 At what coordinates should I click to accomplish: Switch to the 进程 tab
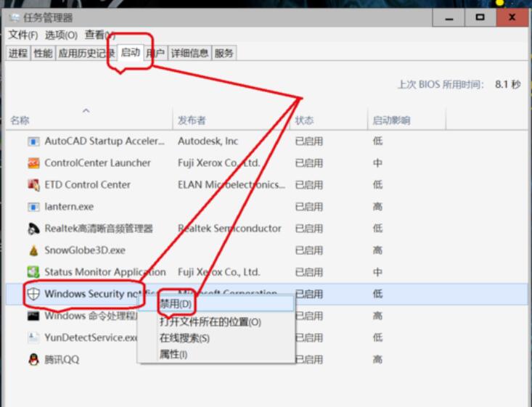18,53
